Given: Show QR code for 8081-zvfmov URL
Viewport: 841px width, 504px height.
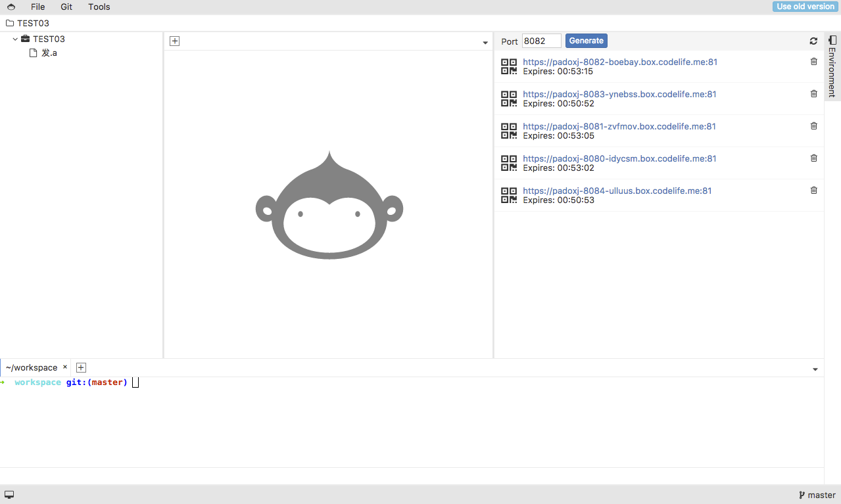Looking at the screenshot, I should 509,131.
